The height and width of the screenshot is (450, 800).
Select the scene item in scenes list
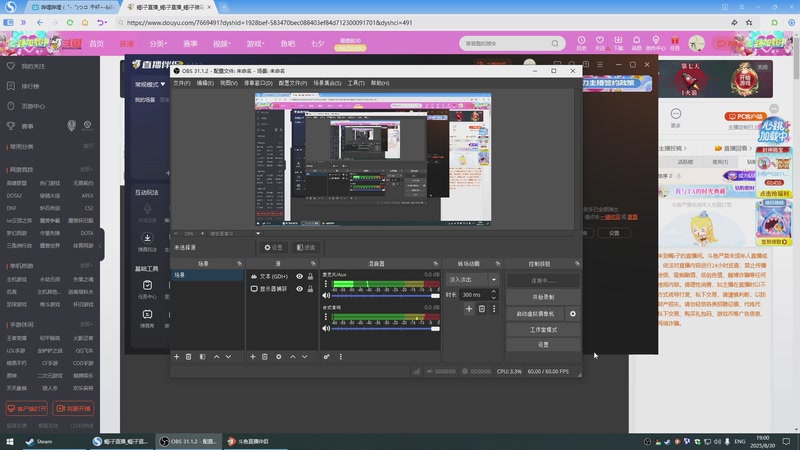[x=208, y=275]
